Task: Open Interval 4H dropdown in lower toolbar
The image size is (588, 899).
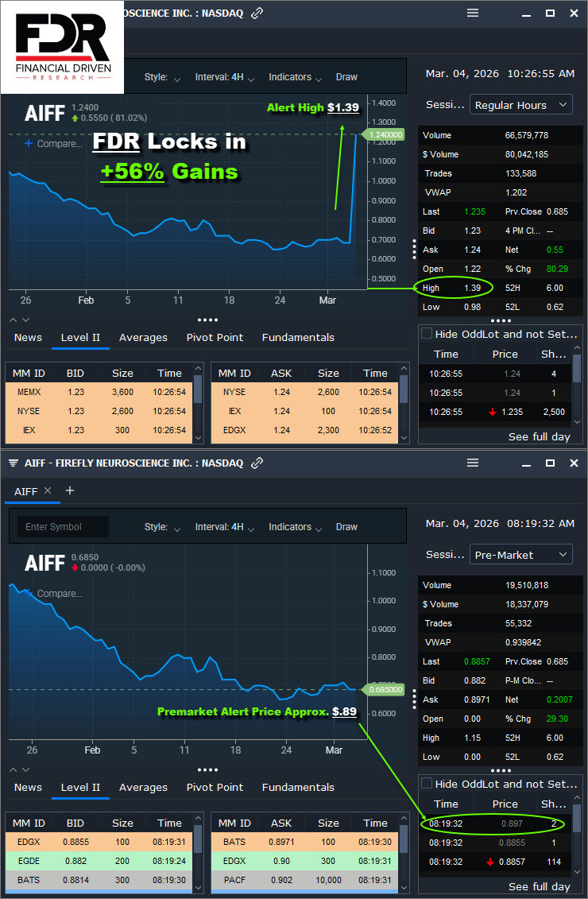Action: (225, 527)
